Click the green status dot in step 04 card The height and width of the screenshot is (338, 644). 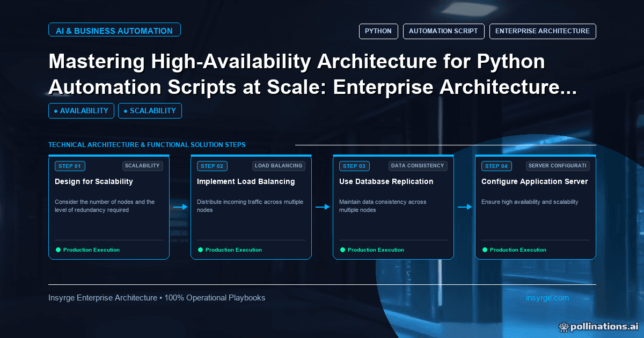(x=485, y=249)
